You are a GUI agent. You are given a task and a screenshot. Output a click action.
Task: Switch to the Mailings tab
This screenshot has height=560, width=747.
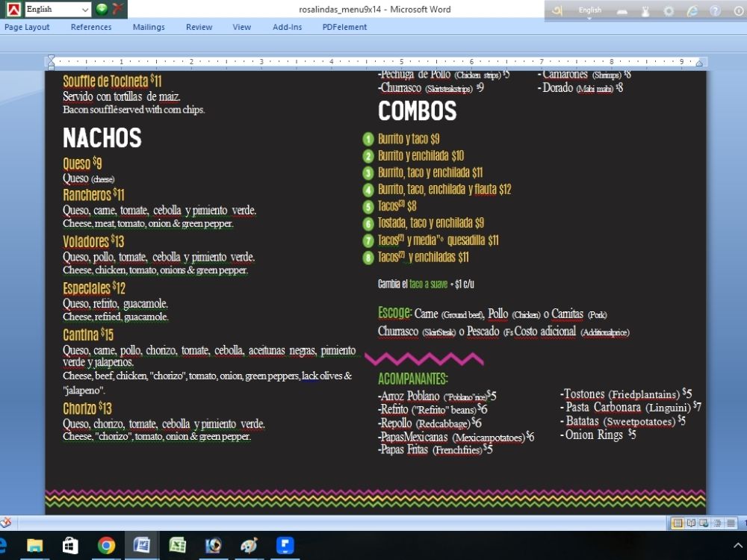point(149,27)
